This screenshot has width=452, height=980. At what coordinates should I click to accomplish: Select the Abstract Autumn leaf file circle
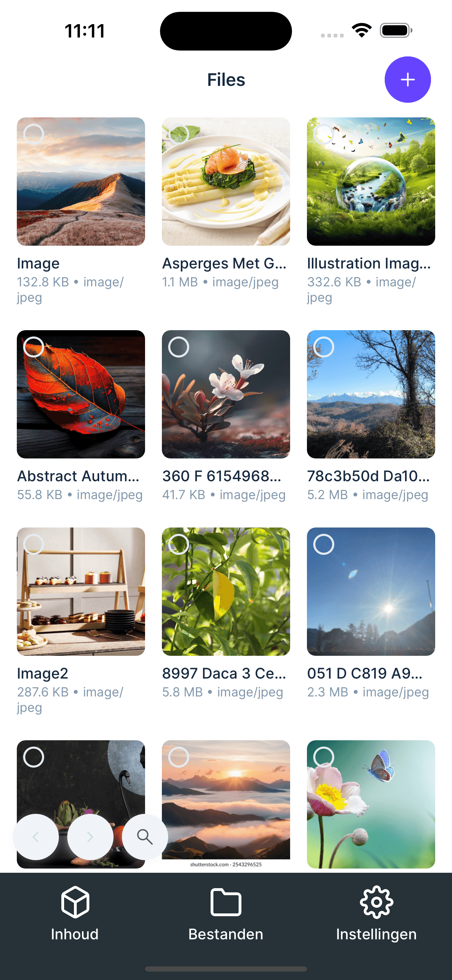[x=34, y=347]
